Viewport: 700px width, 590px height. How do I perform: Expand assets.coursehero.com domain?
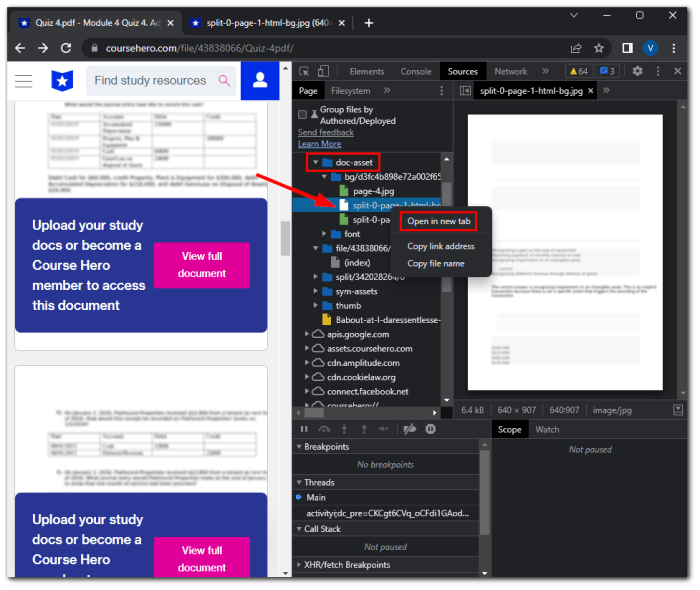tap(306, 348)
